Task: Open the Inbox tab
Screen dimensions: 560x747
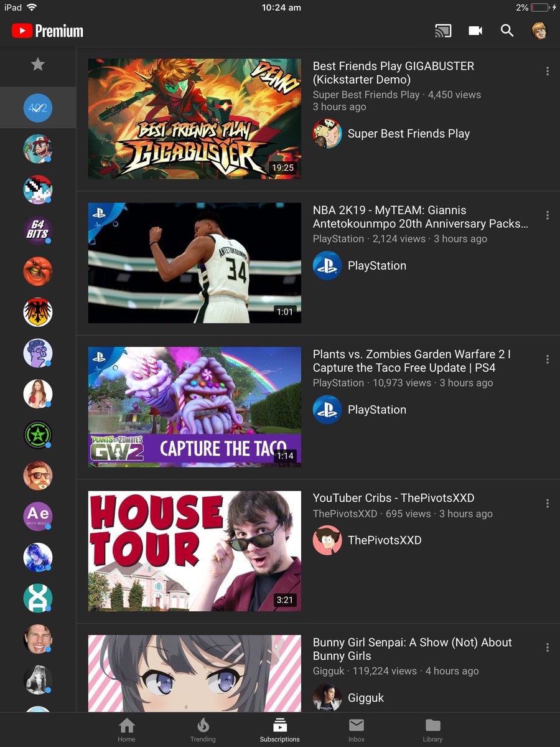Action: click(x=357, y=730)
